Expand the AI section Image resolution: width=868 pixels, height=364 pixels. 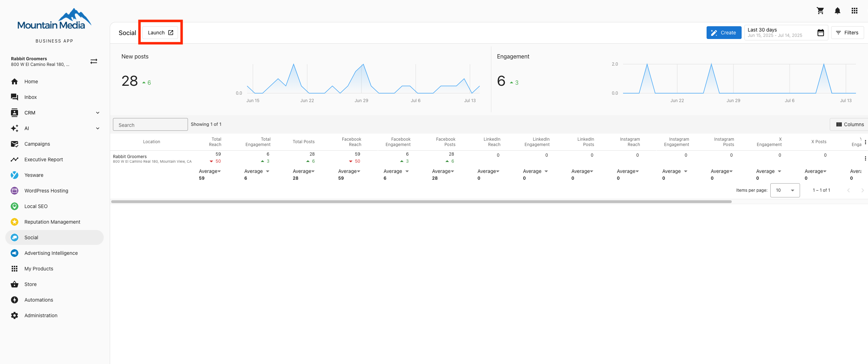coord(97,128)
